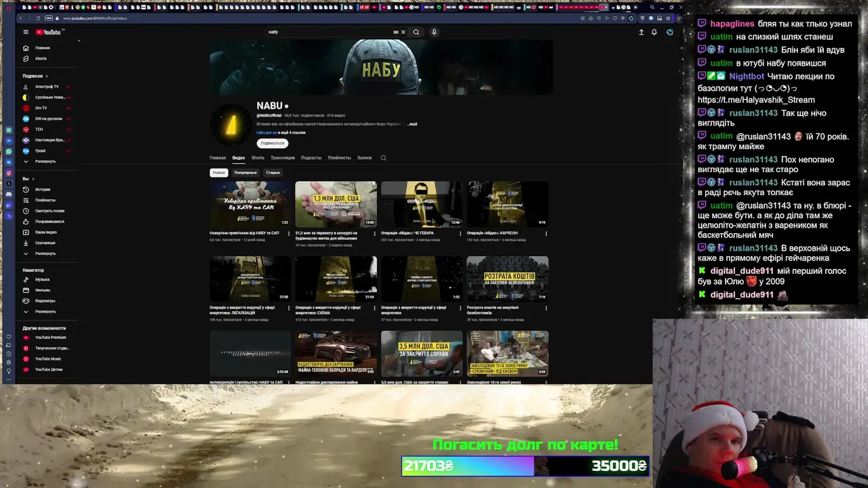
Task: Open Скачанные downloads in sidebar
Action: coord(45,243)
